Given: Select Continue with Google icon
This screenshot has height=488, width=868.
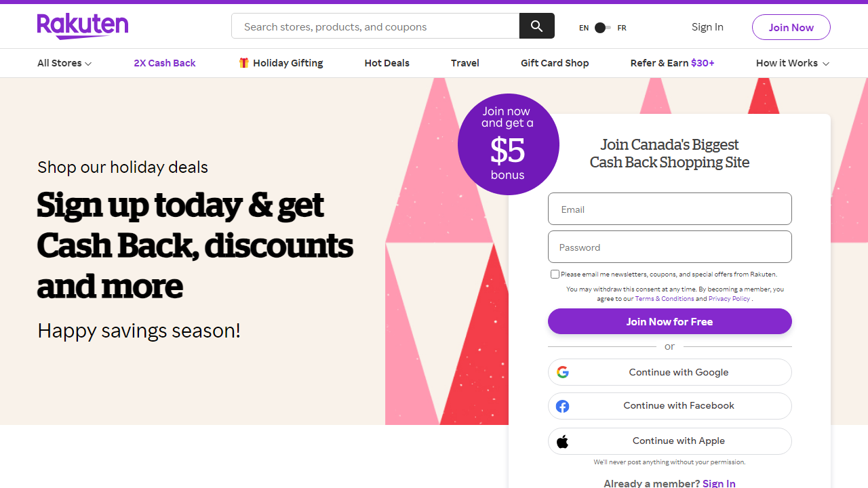Looking at the screenshot, I should (x=563, y=371).
